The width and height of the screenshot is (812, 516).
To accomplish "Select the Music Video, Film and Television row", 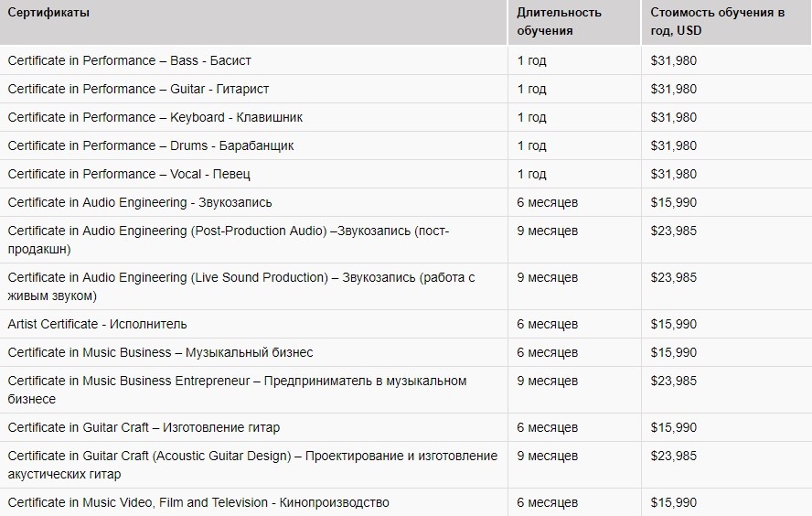I will pyautogui.click(x=198, y=502).
